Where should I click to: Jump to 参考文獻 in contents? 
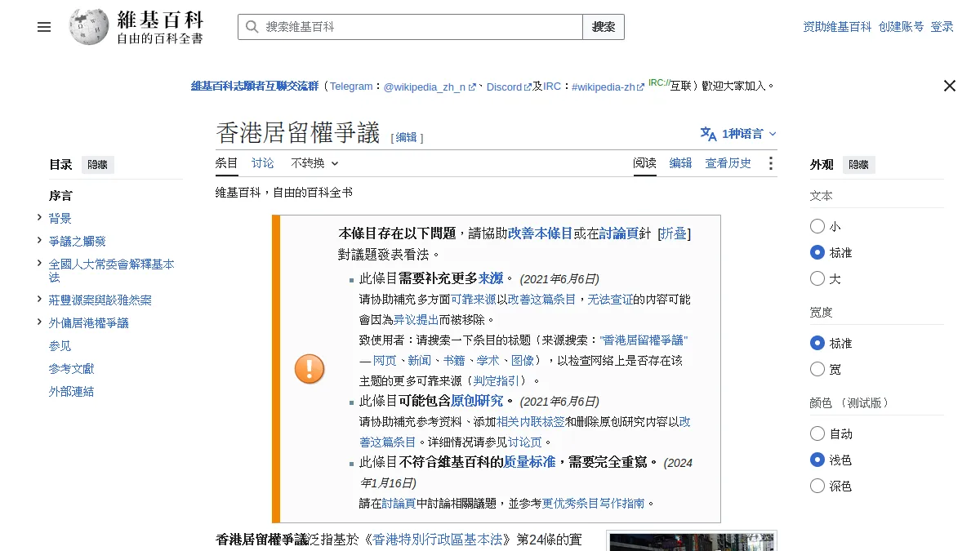pos(72,369)
